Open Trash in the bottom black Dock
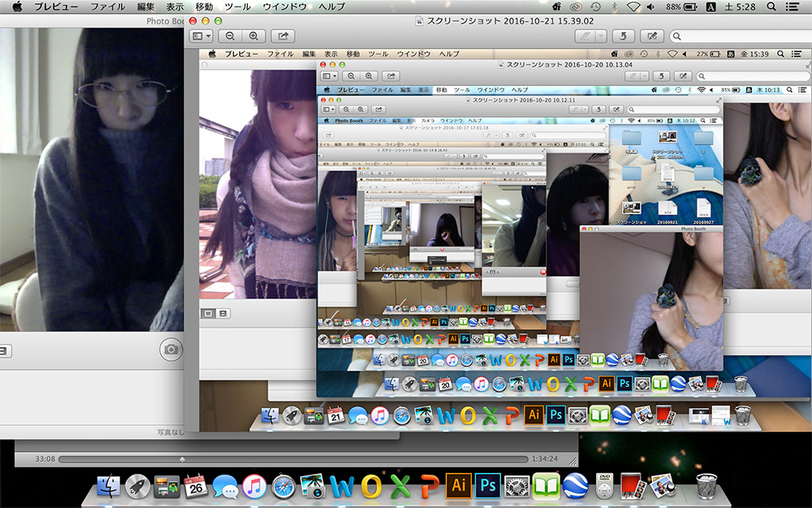The height and width of the screenshot is (508, 812). (x=706, y=486)
